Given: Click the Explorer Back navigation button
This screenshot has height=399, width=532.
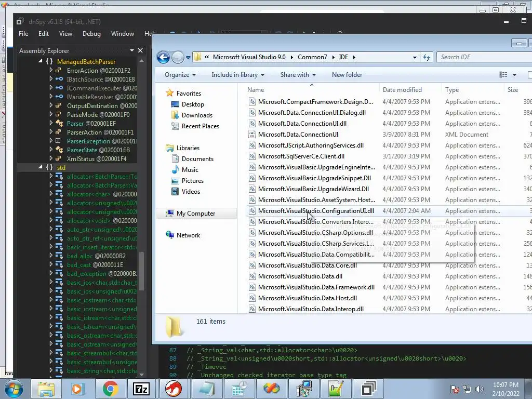Looking at the screenshot, I should [163, 57].
